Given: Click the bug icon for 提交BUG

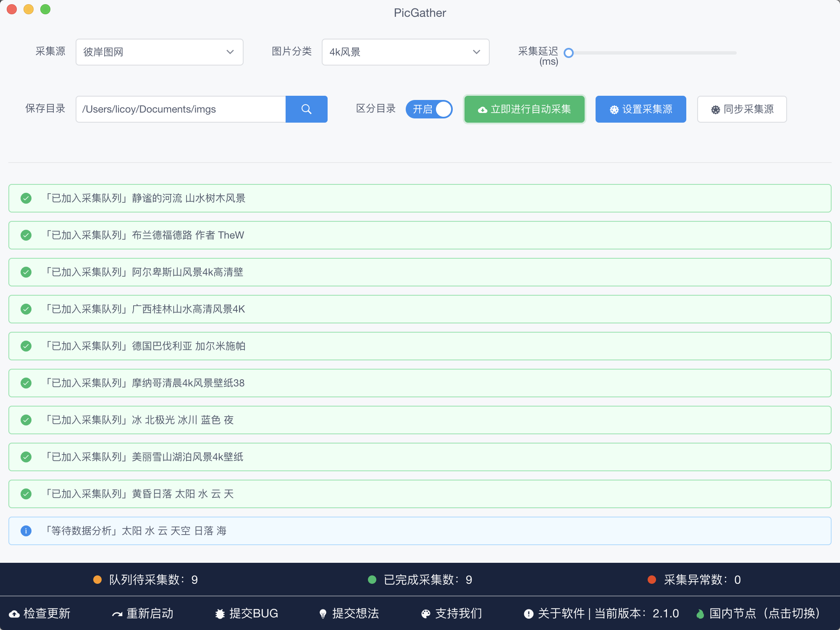Looking at the screenshot, I should pos(220,614).
